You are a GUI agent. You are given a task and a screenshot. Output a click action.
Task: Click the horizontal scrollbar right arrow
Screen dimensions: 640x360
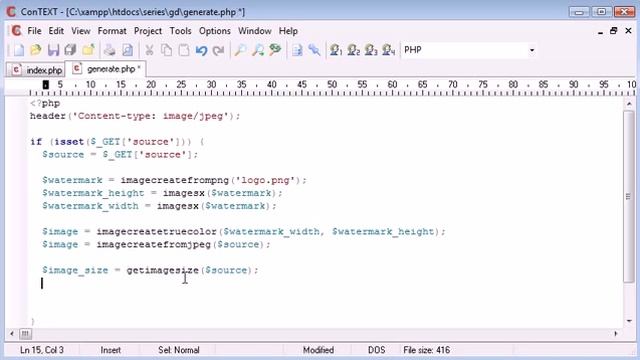[x=616, y=334]
